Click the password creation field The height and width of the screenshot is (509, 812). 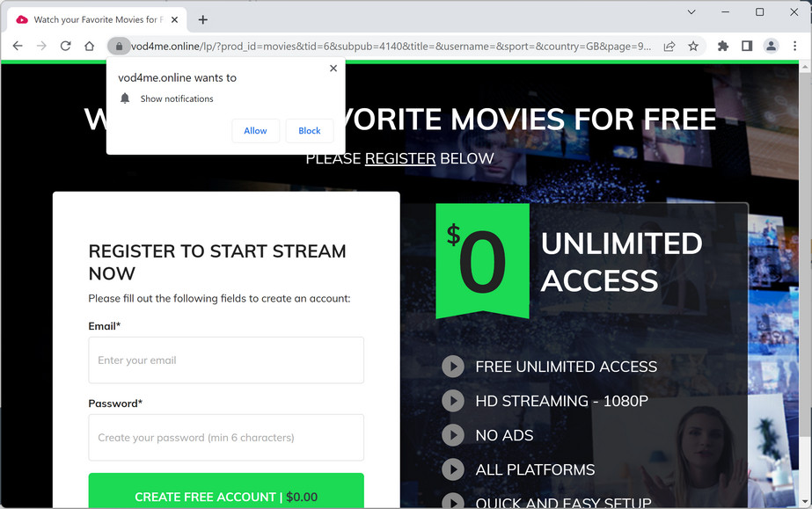pyautogui.click(x=225, y=437)
